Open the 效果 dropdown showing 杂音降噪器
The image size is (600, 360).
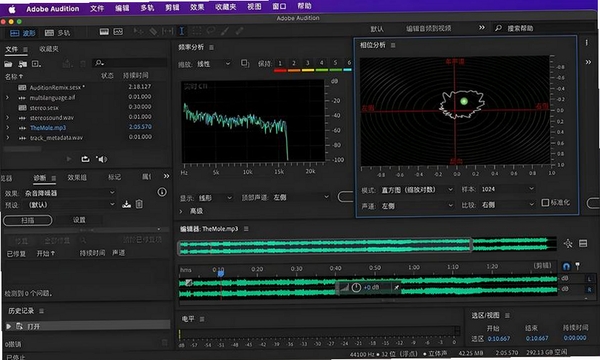70,193
